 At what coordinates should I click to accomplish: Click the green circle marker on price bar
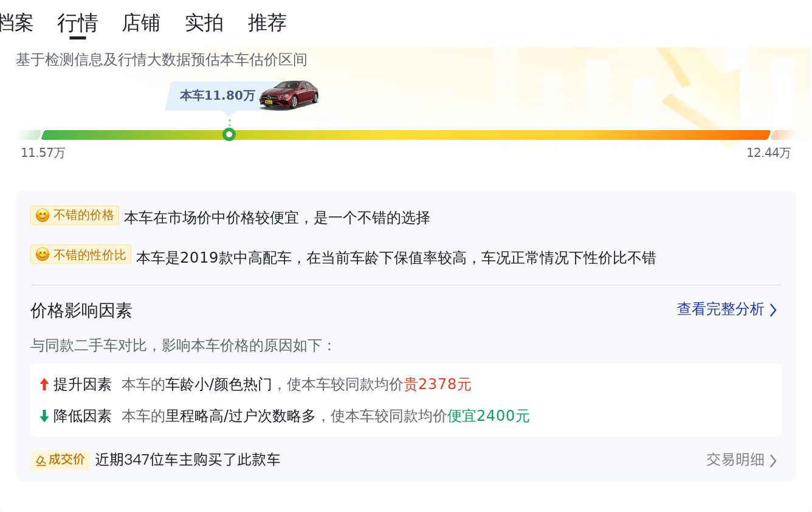coord(229,134)
